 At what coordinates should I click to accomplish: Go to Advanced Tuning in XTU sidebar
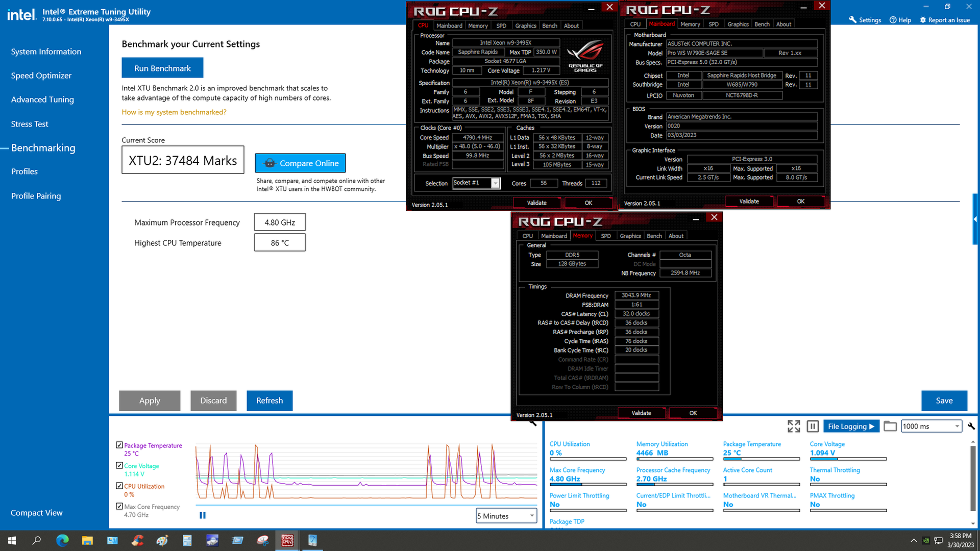pos(42,99)
